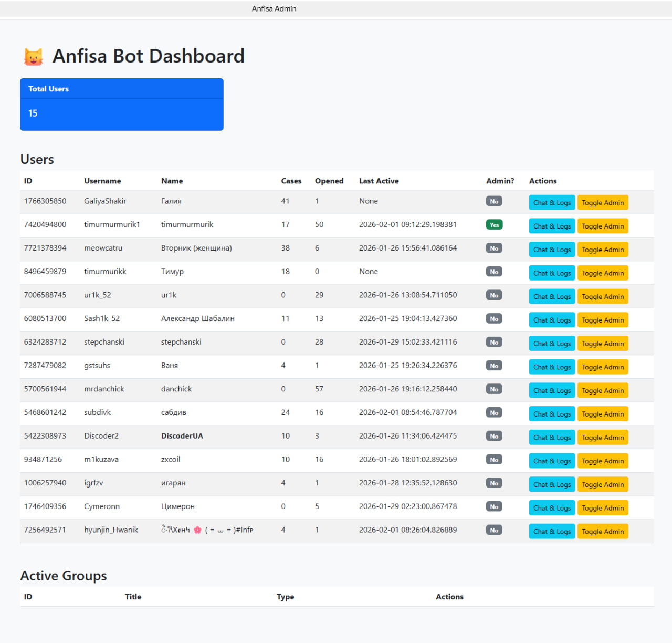Viewport: 672px width, 643px height.
Task: Toggle Admin for Cymeronn
Action: pyautogui.click(x=603, y=508)
